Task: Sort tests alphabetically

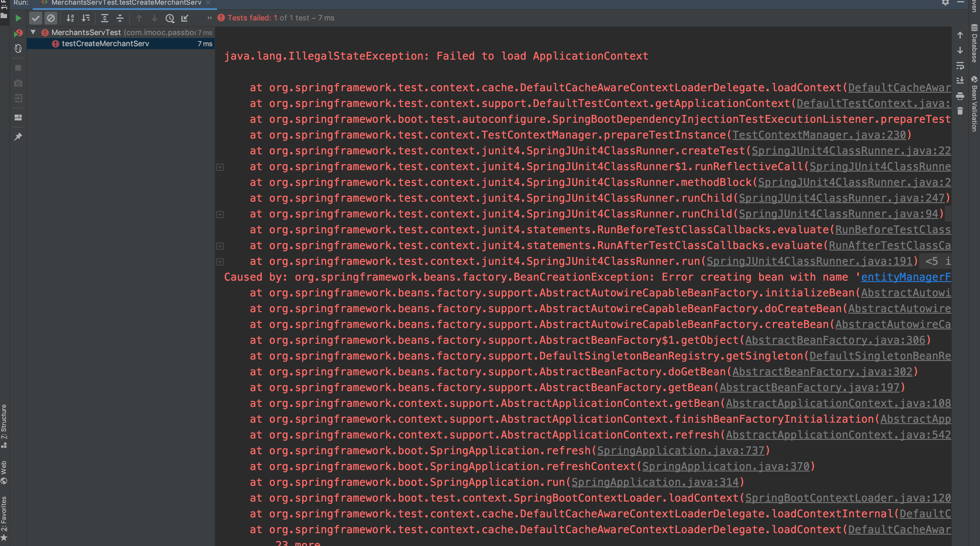Action: point(70,18)
